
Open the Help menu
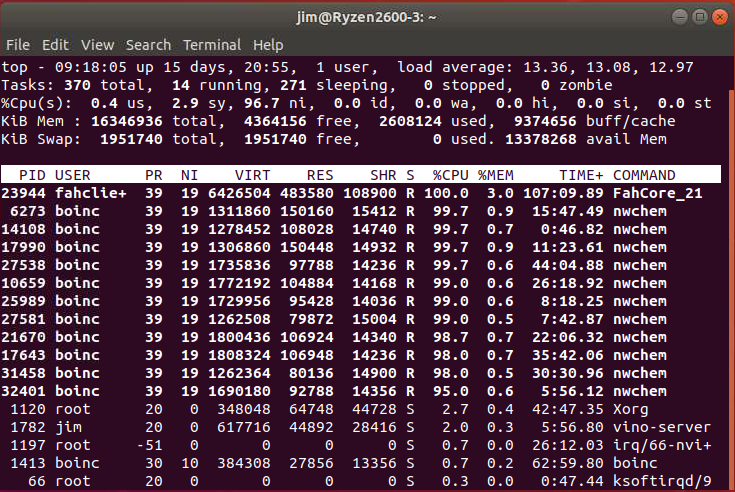point(268,45)
